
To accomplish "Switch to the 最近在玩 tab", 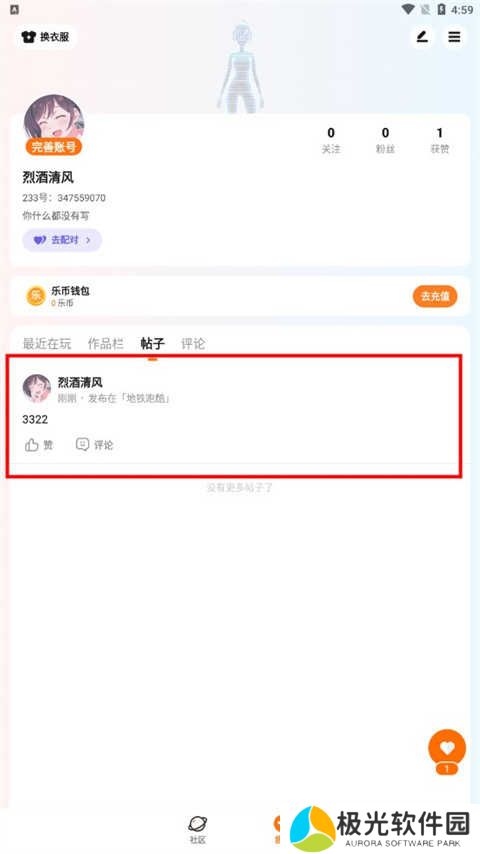I will click(47, 344).
